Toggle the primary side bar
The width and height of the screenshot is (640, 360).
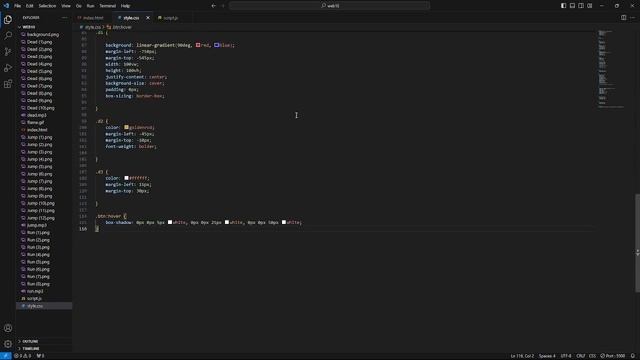(563, 6)
